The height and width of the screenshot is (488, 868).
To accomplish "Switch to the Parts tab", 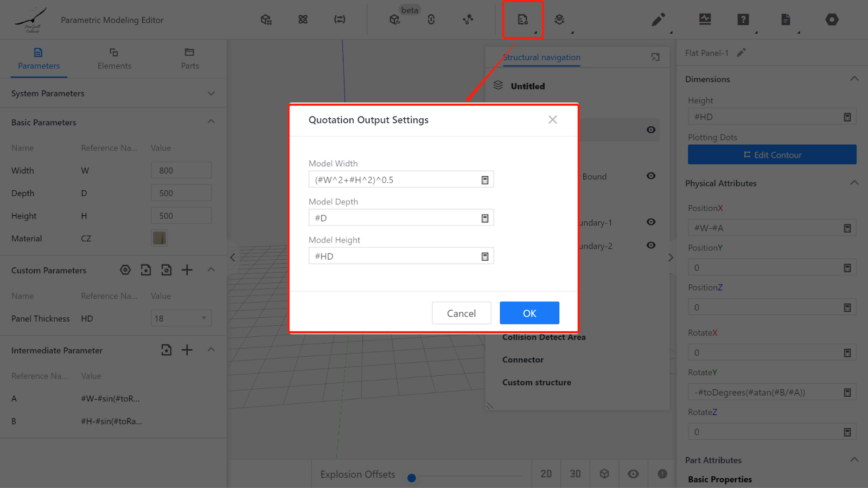I will coord(190,59).
